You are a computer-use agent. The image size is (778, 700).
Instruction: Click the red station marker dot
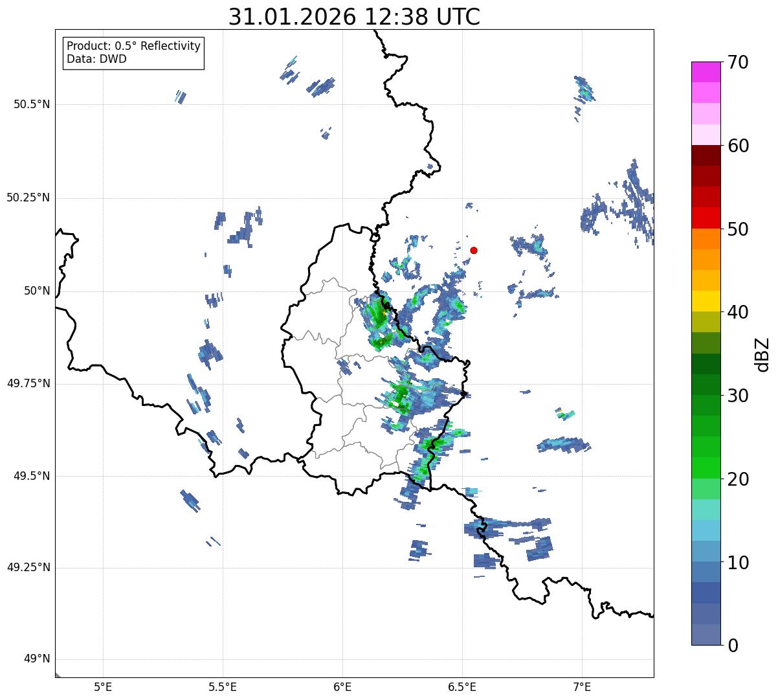tap(474, 250)
